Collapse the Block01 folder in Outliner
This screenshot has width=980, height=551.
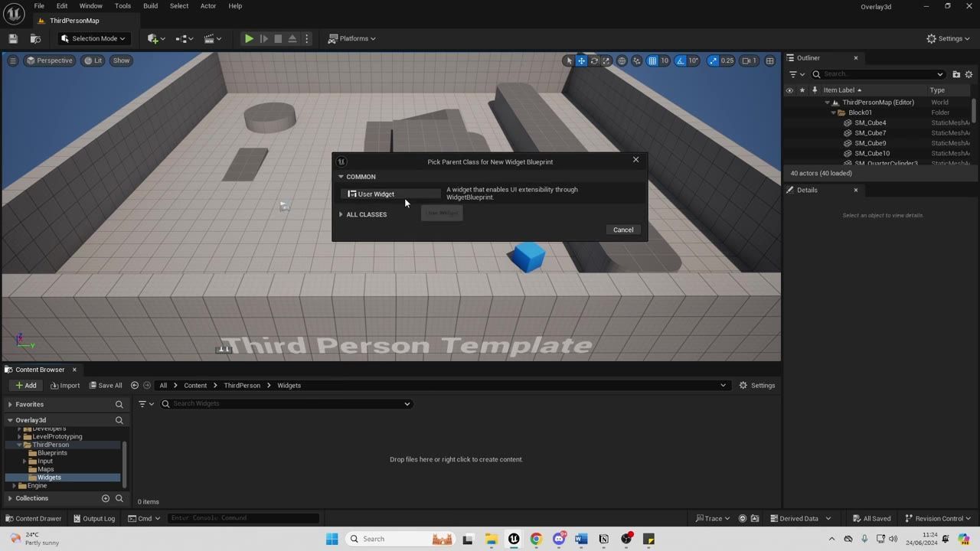click(833, 112)
